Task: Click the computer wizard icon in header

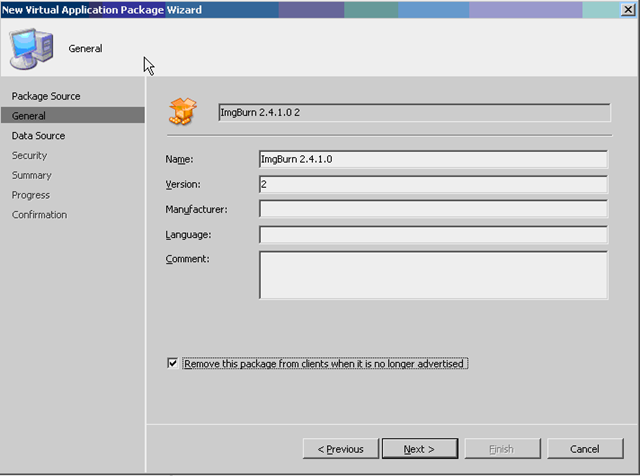Action: [x=31, y=49]
